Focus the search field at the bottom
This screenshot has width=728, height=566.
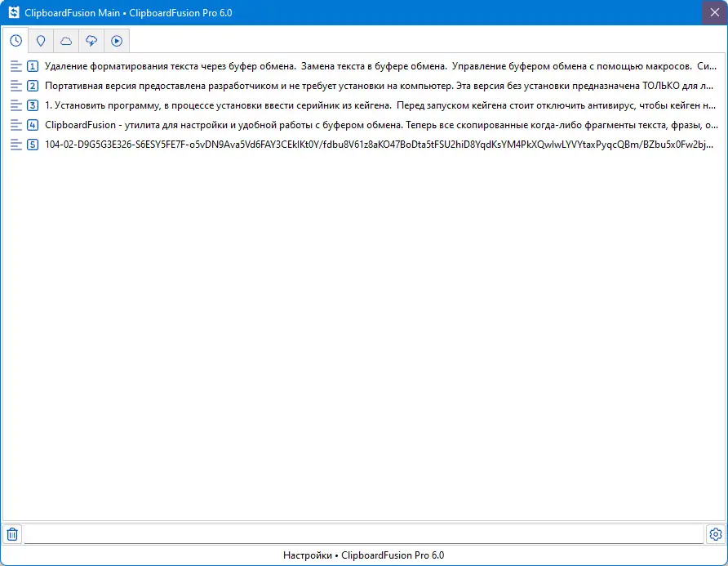tap(364, 534)
